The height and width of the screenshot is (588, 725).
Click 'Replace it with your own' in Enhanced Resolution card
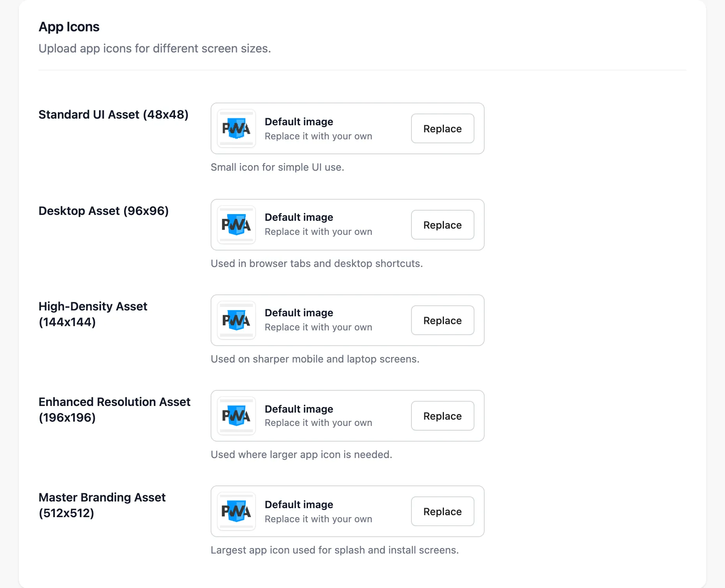318,423
